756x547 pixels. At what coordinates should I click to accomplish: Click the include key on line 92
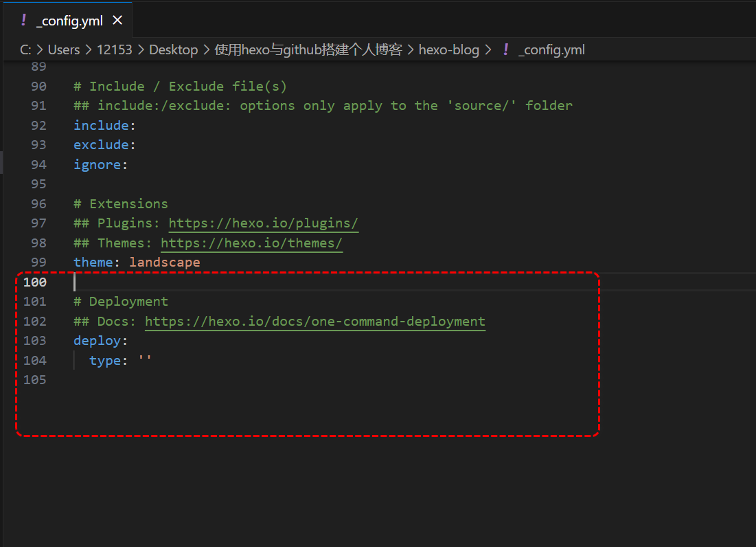tap(101, 125)
